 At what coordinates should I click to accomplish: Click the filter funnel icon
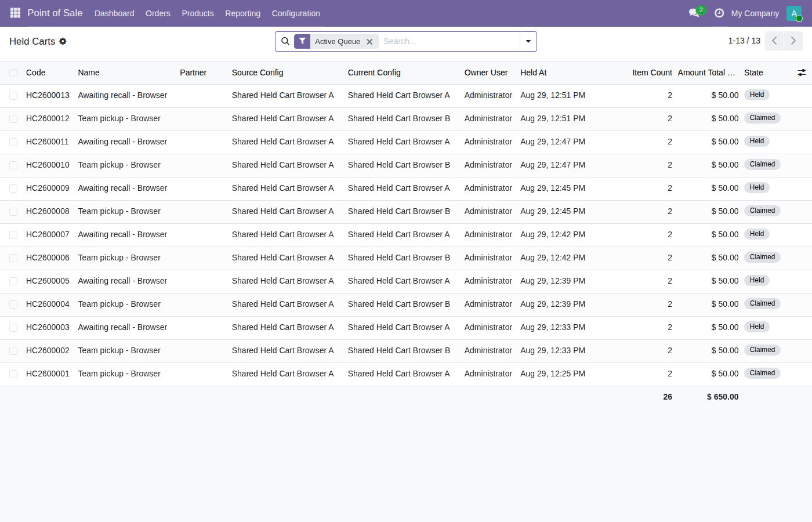[302, 41]
